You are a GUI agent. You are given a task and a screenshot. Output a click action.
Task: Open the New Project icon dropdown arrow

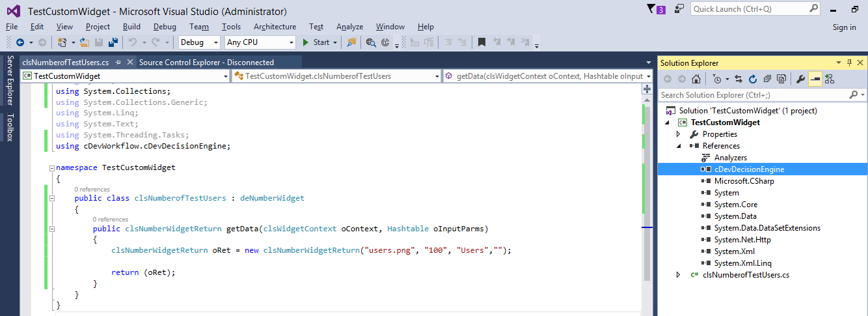point(73,42)
